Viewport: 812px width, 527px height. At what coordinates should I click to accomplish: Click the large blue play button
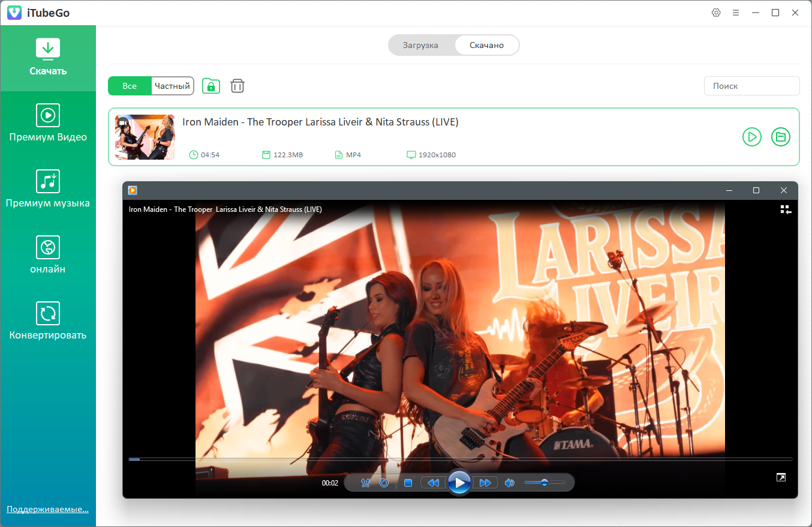tap(459, 483)
